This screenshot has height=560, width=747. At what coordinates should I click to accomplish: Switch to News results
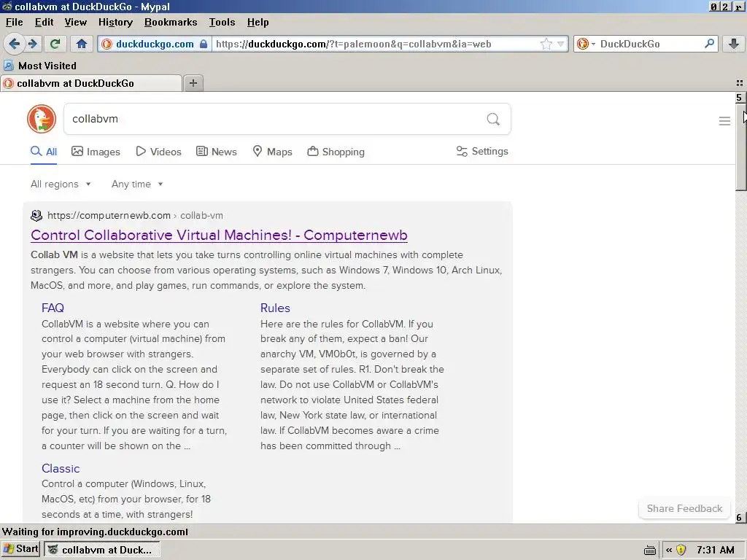pyautogui.click(x=217, y=152)
